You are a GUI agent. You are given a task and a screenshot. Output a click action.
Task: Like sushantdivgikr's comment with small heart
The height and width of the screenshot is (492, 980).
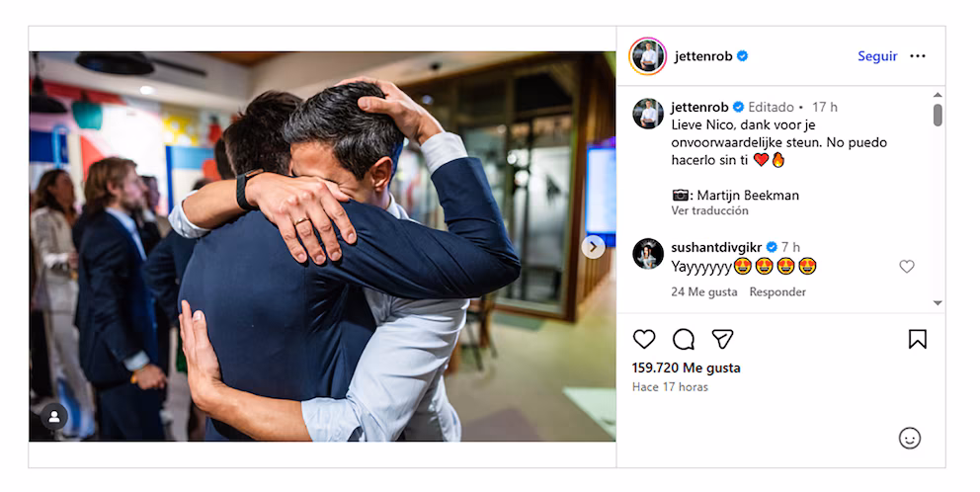point(906,267)
